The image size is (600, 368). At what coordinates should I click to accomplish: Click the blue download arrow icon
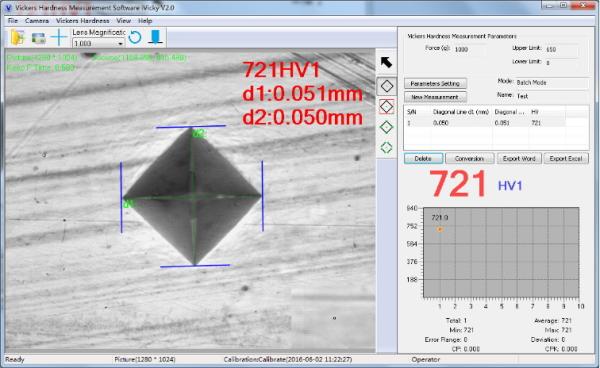click(155, 37)
